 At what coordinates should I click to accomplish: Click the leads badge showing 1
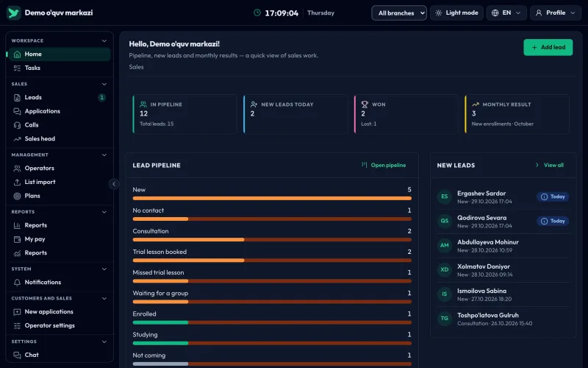[101, 98]
